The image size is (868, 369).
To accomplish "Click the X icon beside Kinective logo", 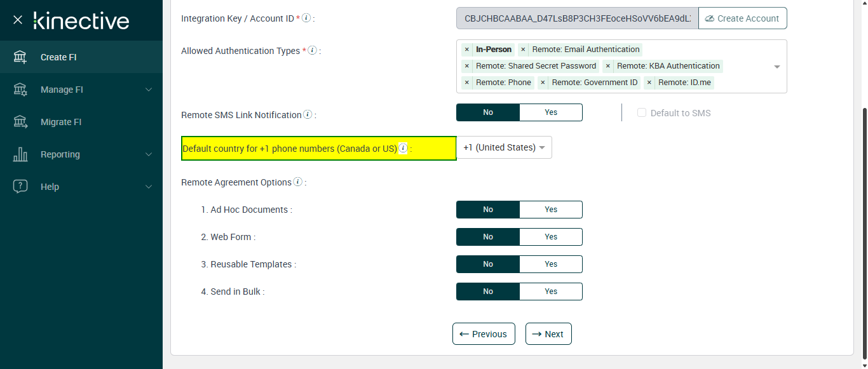I will pyautogui.click(x=18, y=20).
